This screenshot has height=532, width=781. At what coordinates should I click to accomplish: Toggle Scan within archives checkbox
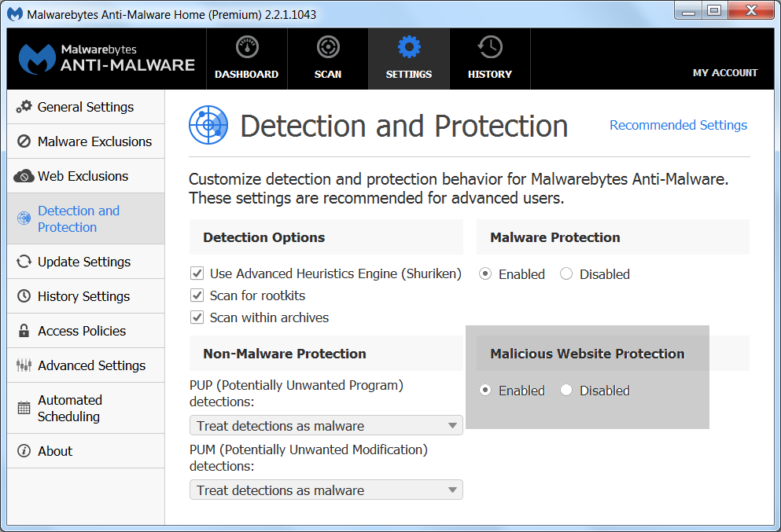point(197,317)
